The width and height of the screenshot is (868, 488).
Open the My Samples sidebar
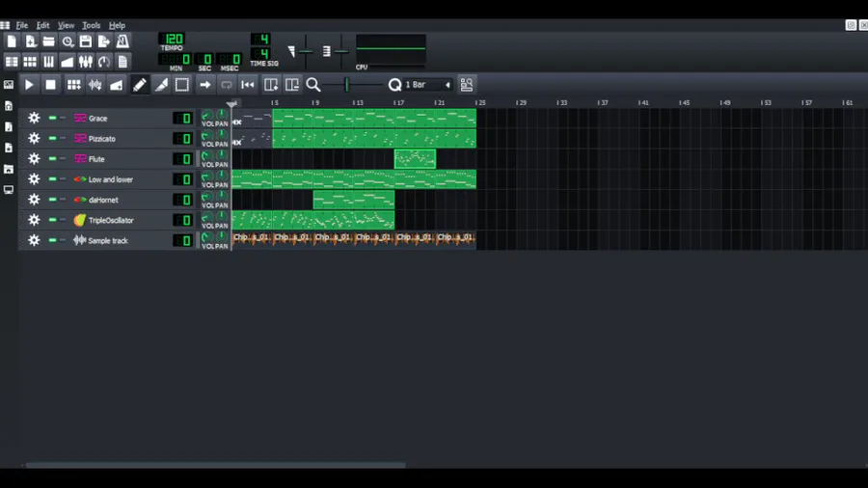pyautogui.click(x=9, y=126)
